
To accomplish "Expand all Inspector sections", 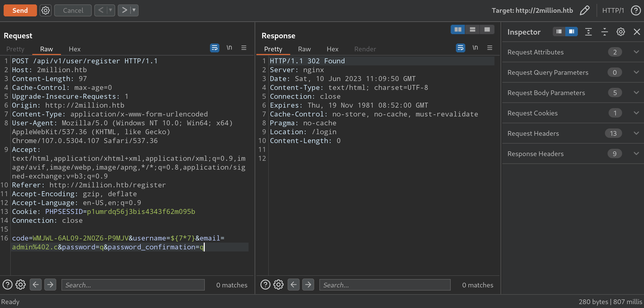I will 589,32.
